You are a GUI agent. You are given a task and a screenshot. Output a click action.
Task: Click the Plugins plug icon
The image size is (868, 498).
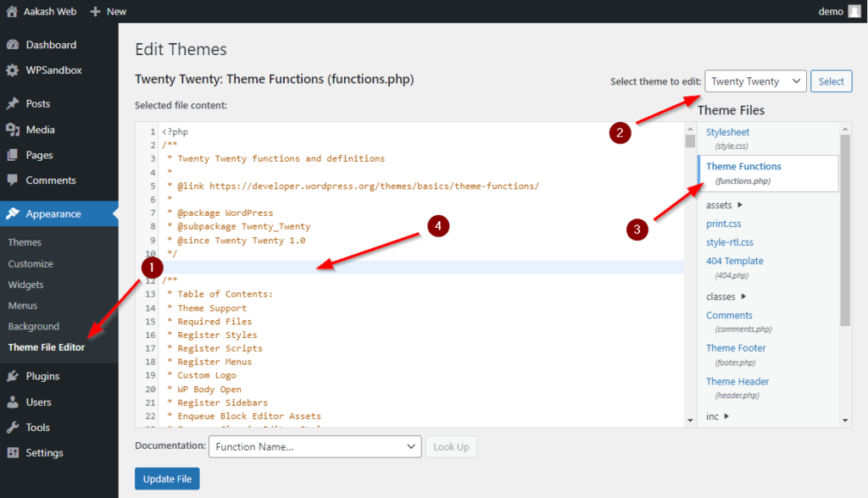point(13,376)
